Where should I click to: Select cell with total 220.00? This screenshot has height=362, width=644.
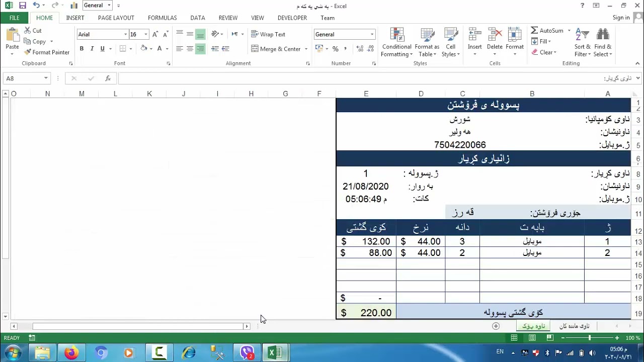[x=366, y=313]
